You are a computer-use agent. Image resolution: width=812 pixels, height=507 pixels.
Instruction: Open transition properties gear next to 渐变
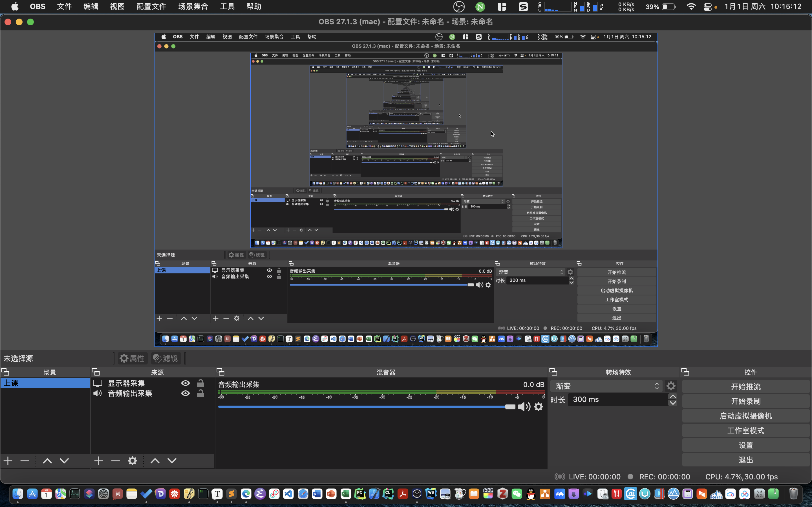[671, 386]
